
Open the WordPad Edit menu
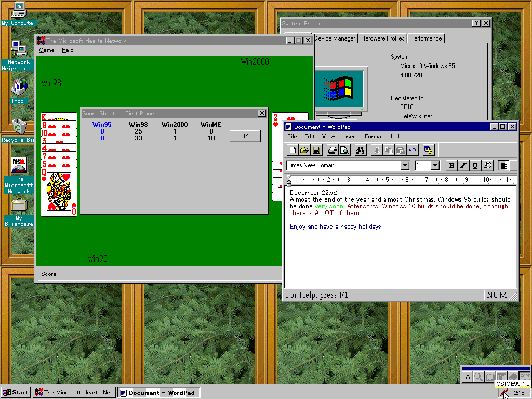point(309,137)
